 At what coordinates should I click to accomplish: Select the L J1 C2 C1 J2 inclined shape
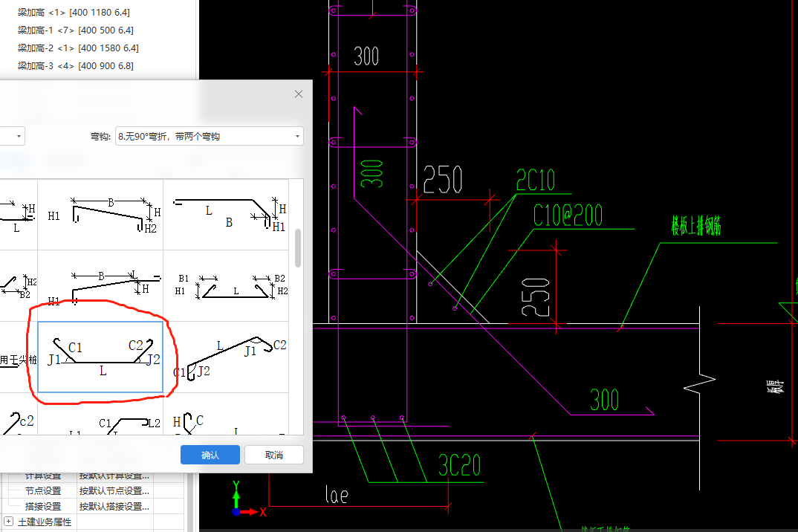point(226,357)
